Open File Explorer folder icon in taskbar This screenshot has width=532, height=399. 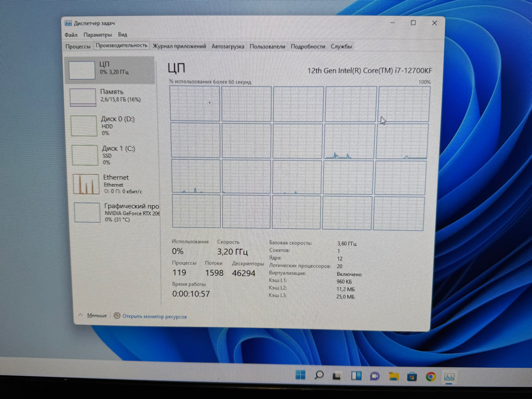pos(393,376)
